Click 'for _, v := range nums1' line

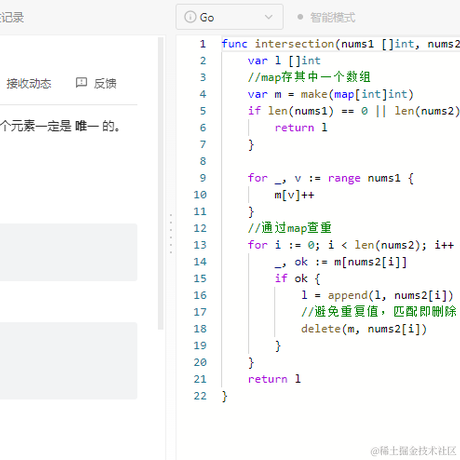click(331, 178)
